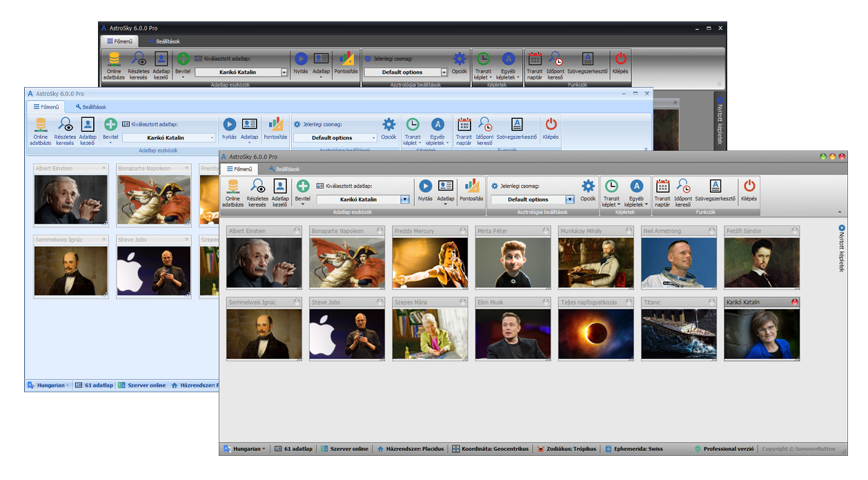Switch to Beállítások tab in gray front window

coord(284,169)
